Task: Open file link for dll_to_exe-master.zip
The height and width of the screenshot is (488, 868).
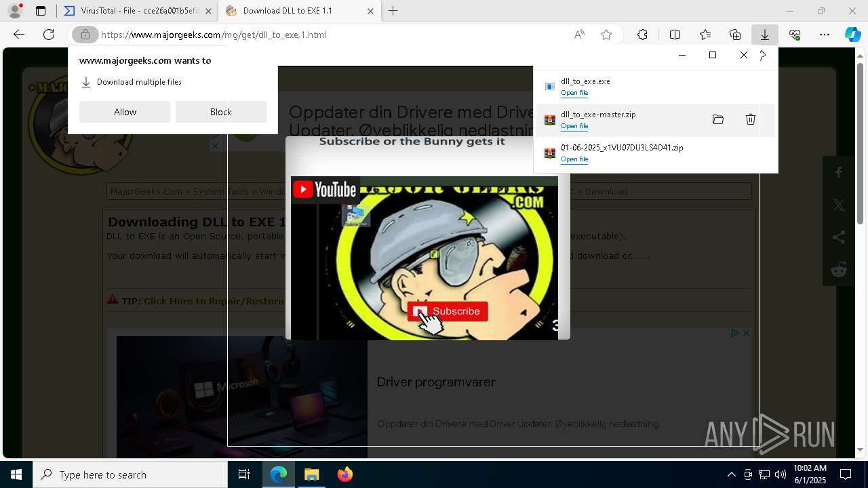Action: coord(574,126)
